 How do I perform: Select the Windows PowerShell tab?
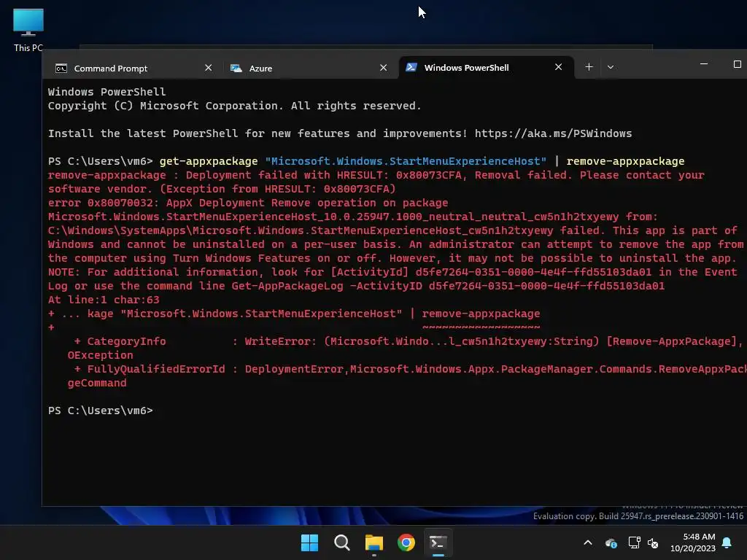click(x=485, y=68)
